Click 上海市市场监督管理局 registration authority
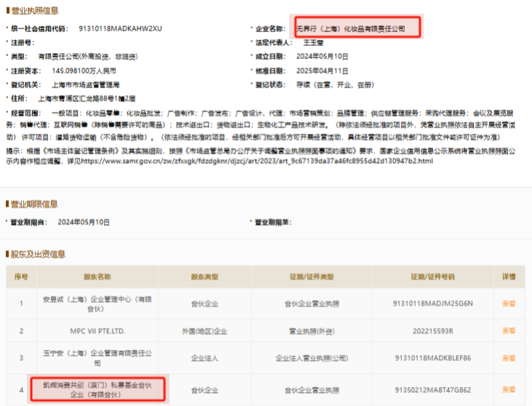Screen dimensions: 532x406 coord(86,85)
